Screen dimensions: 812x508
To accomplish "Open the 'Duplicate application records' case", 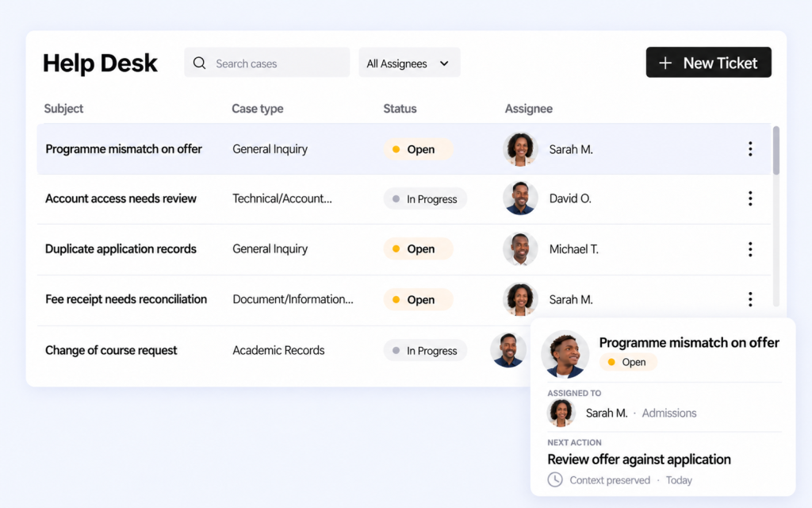I will [x=121, y=249].
